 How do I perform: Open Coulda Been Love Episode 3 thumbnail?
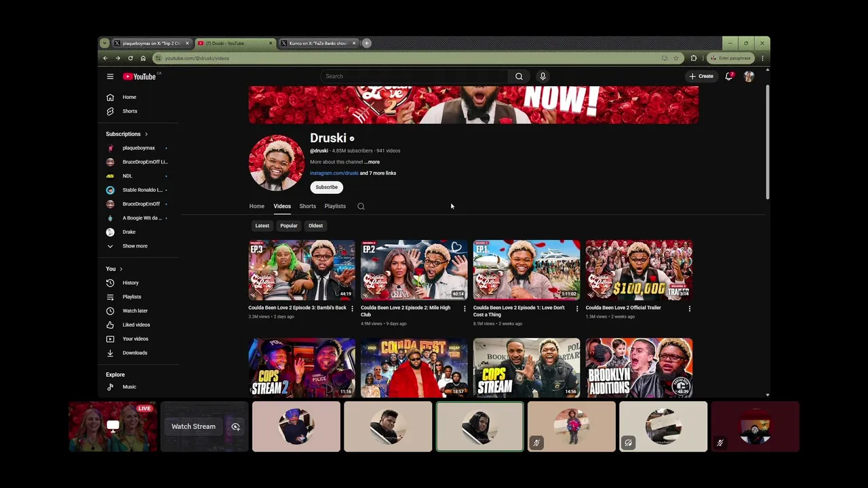click(x=302, y=270)
